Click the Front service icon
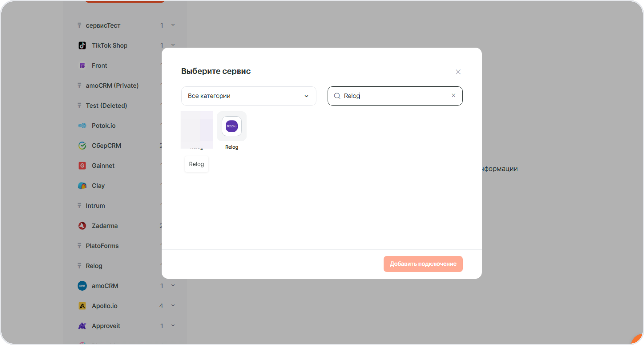 [82, 65]
